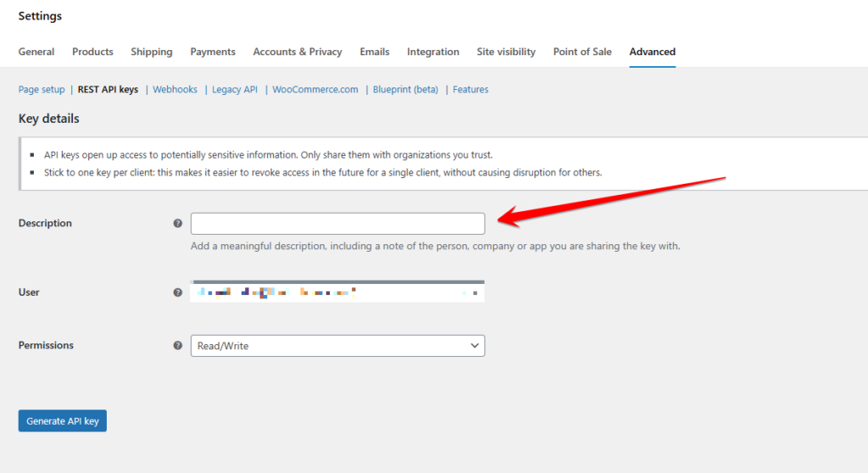The width and height of the screenshot is (868, 473).
Task: Open the Integration tab
Action: coord(433,52)
